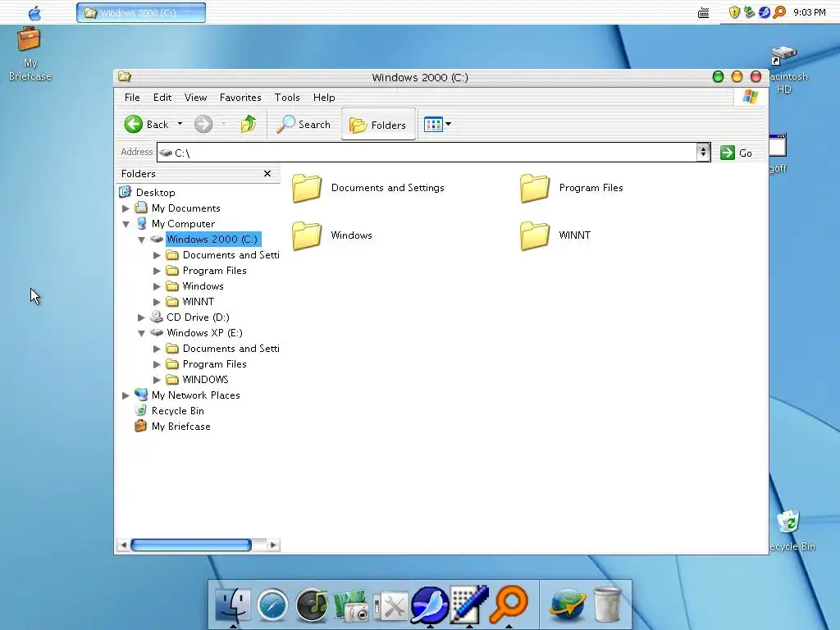Image resolution: width=840 pixels, height=630 pixels.
Task: Open the blue bird dock icon
Action: pyautogui.click(x=430, y=605)
